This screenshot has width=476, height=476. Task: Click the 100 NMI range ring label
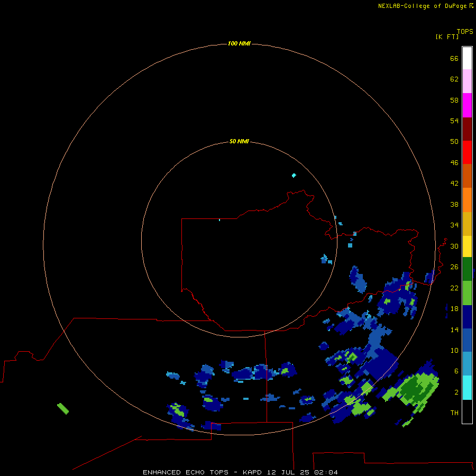coord(239,43)
